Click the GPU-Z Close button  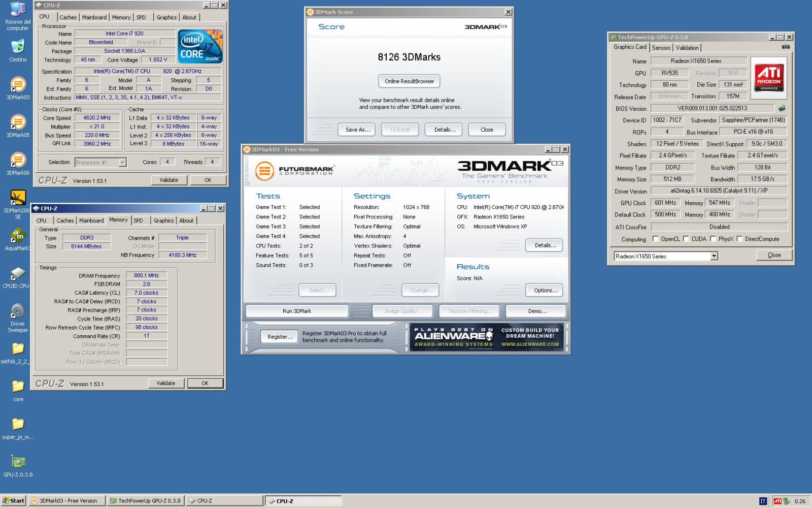(x=774, y=255)
